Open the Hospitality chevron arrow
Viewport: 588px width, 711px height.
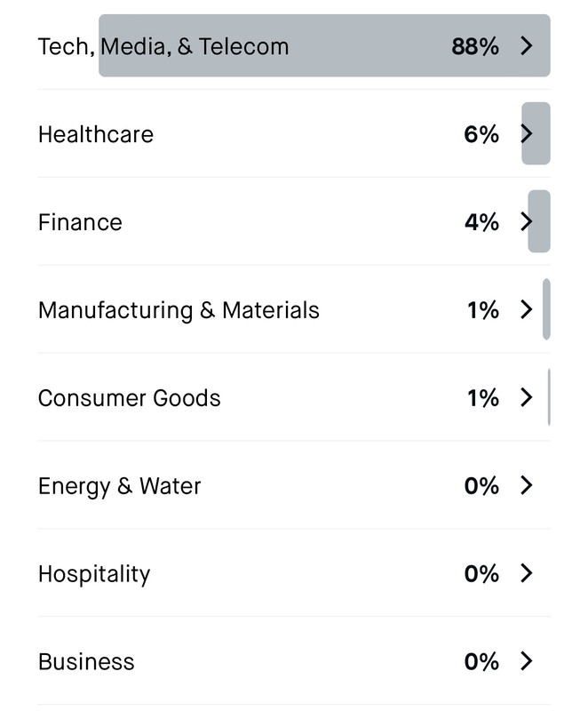(x=526, y=573)
